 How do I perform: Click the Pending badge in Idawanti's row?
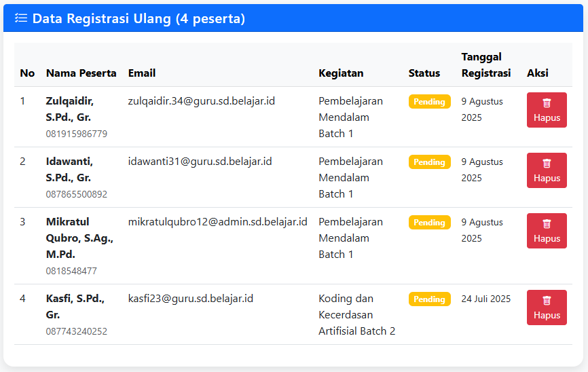pyautogui.click(x=429, y=162)
